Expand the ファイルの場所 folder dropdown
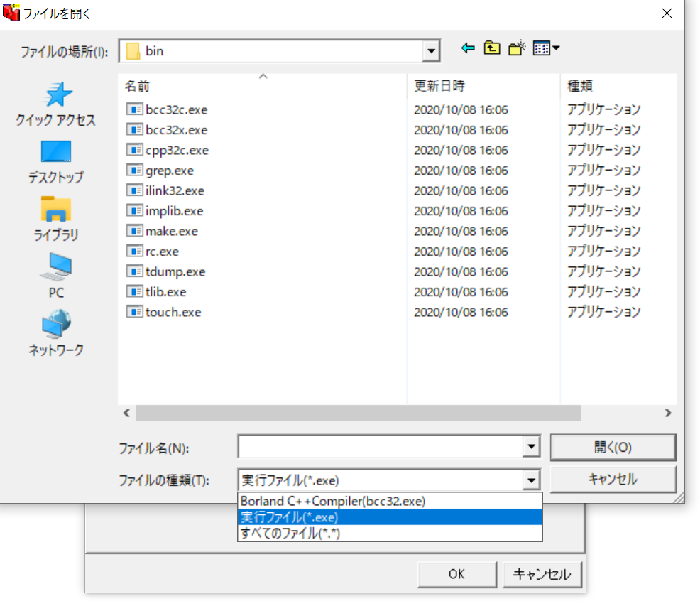The image size is (700, 611). click(x=431, y=51)
